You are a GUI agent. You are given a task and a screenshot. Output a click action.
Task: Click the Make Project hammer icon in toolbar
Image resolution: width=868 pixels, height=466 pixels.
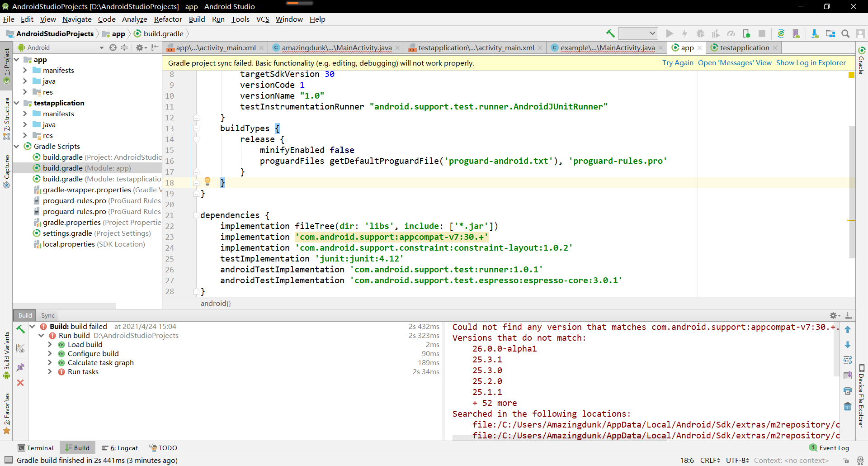click(x=610, y=33)
